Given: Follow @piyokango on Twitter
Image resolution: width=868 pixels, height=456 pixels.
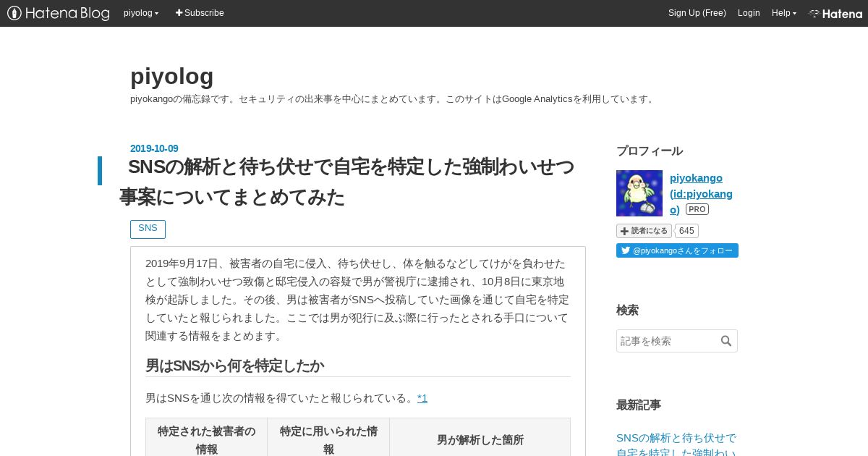Looking at the screenshot, I should (677, 250).
